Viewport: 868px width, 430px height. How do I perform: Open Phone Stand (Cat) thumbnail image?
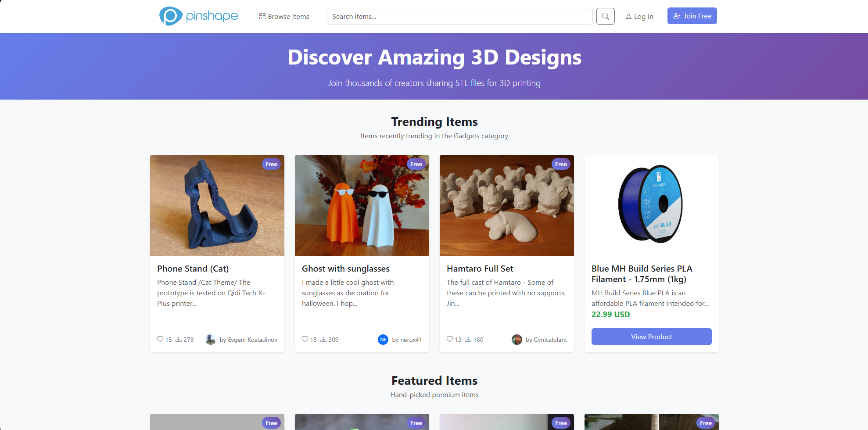tap(217, 205)
